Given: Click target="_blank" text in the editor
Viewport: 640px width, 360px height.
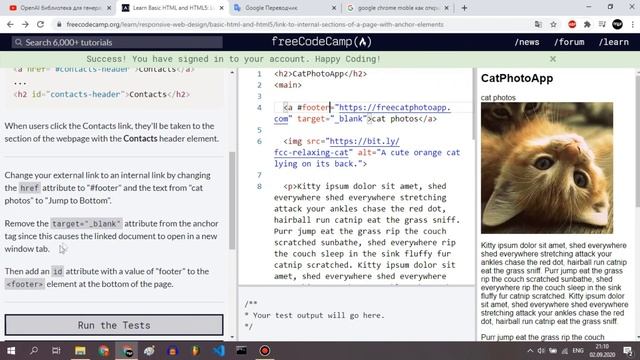Looking at the screenshot, I should click(x=332, y=119).
